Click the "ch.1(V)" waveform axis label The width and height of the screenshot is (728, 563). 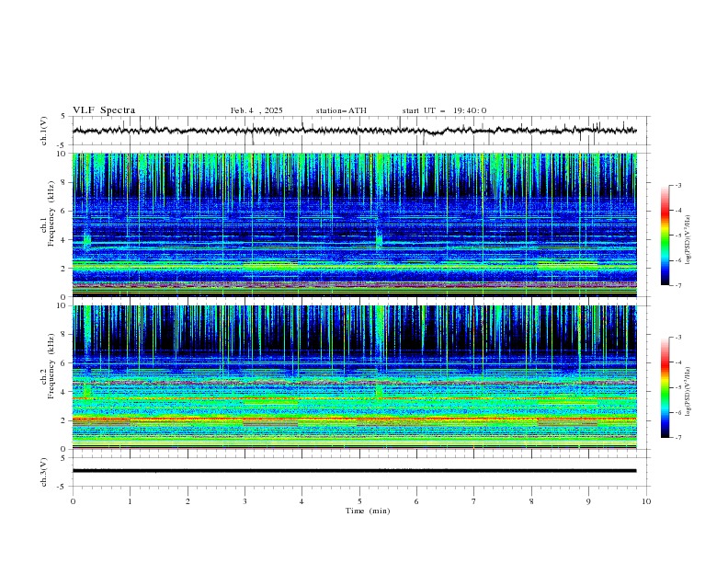click(44, 131)
